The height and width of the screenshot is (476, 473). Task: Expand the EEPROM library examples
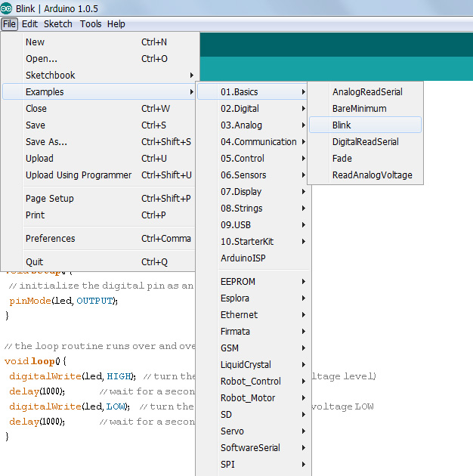(x=252, y=282)
